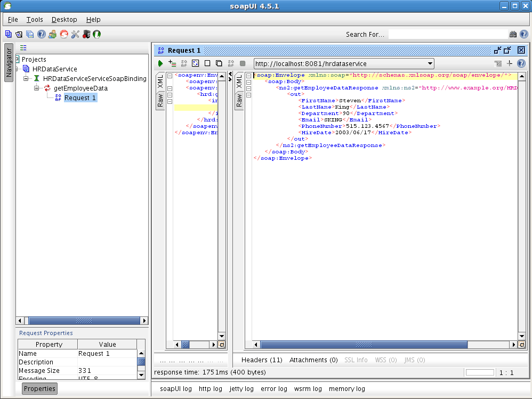Switch response editor to Raw tab

[239, 100]
